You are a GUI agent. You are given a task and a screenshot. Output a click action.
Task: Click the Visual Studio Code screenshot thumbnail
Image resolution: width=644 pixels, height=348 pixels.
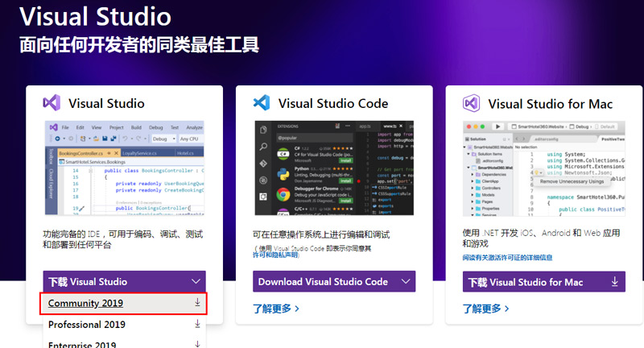[334, 168]
